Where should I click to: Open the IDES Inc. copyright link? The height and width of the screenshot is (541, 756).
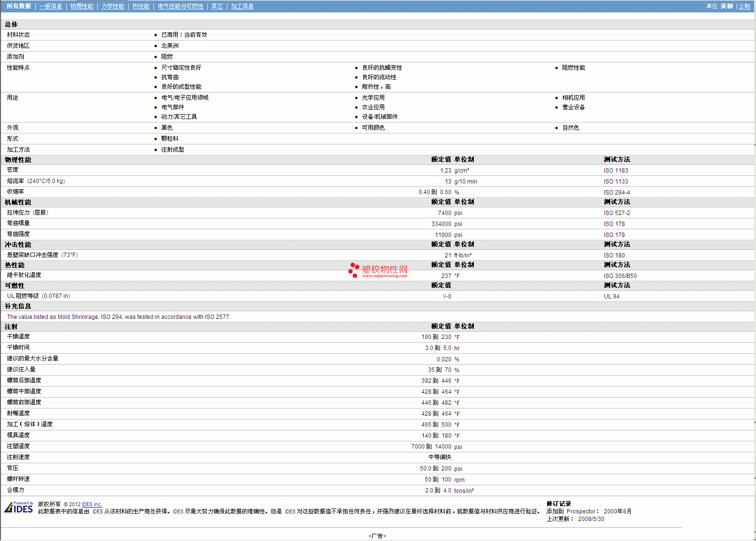[92, 504]
